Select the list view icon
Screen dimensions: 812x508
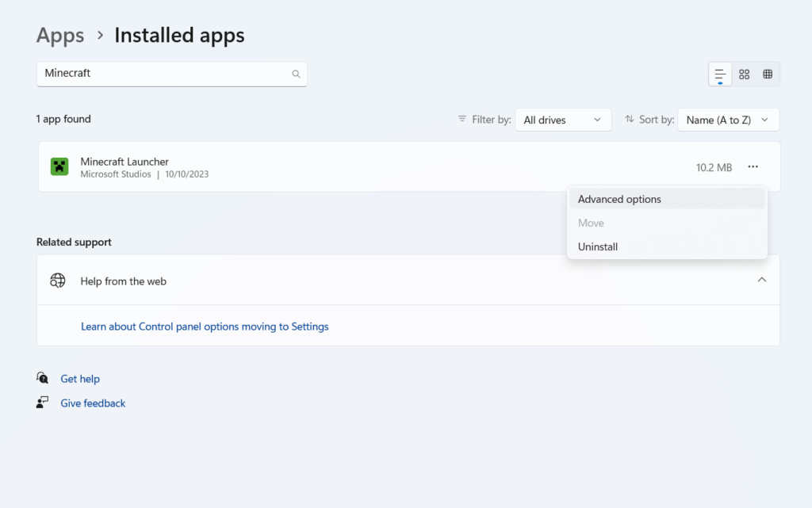point(719,74)
